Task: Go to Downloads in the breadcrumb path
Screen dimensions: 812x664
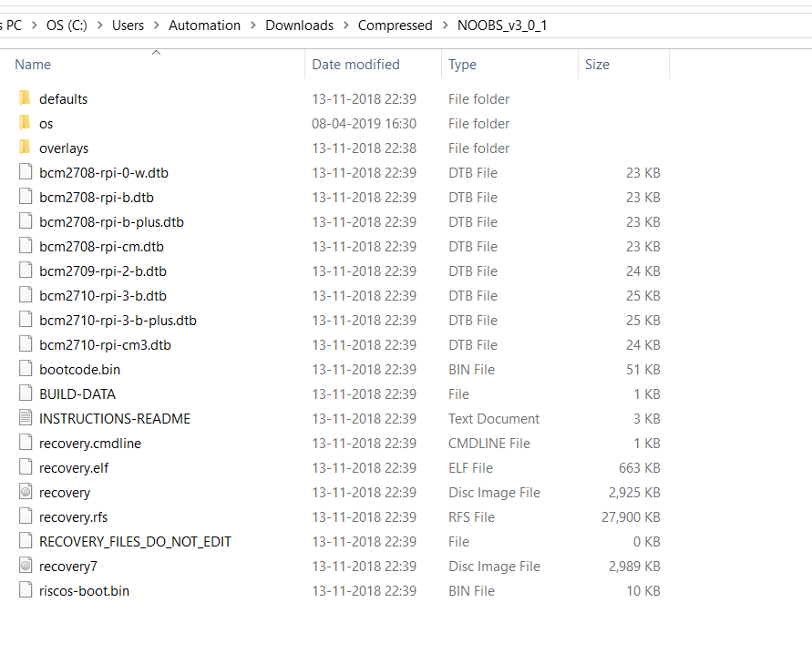Action: (x=299, y=25)
